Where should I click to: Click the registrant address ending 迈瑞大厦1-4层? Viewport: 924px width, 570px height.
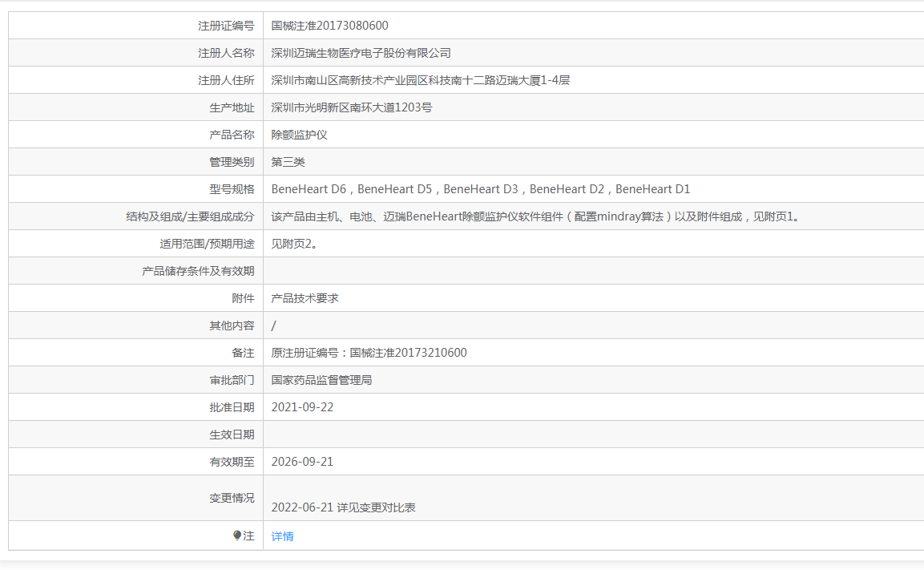click(x=420, y=80)
